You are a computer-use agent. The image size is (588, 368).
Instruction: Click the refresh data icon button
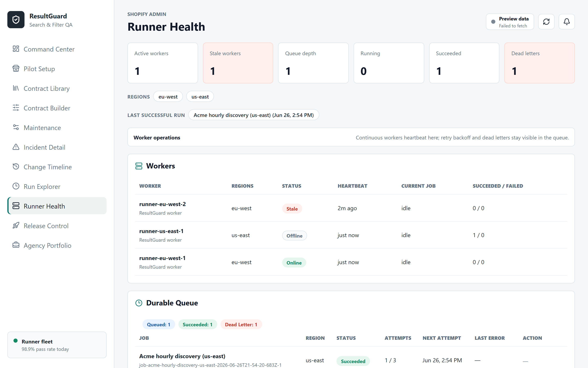tap(546, 22)
